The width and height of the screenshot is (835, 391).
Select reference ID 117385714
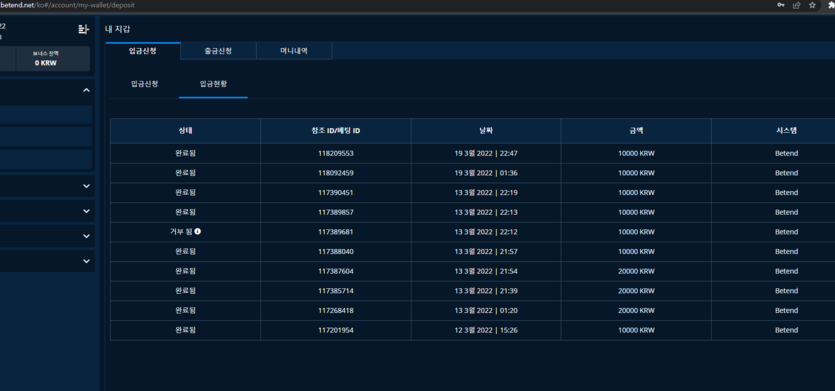pos(335,291)
